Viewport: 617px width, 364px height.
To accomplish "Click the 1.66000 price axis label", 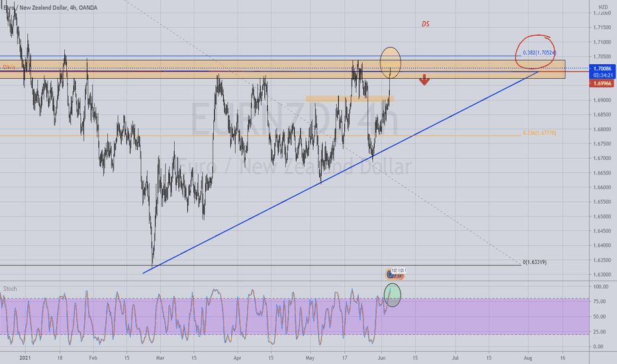I will [602, 187].
